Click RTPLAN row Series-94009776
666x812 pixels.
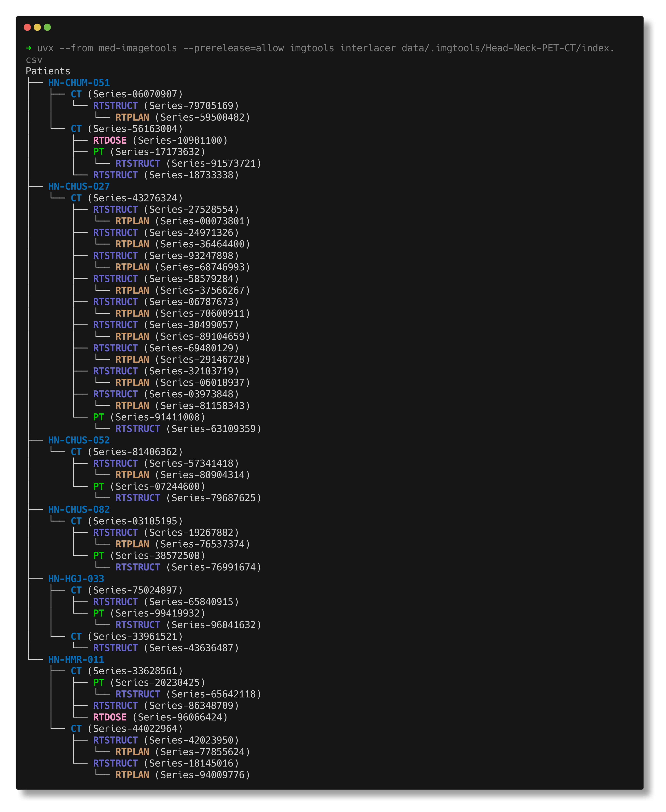183,775
